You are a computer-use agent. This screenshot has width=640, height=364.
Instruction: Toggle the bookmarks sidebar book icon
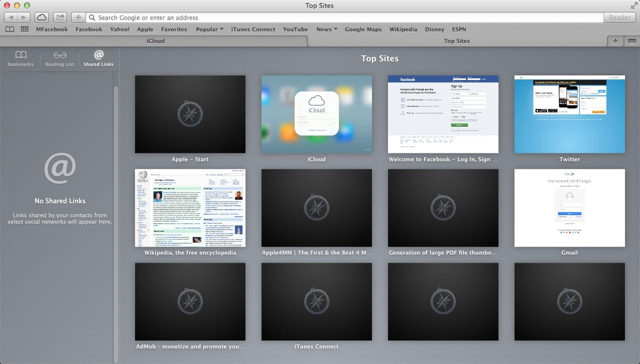9,29
